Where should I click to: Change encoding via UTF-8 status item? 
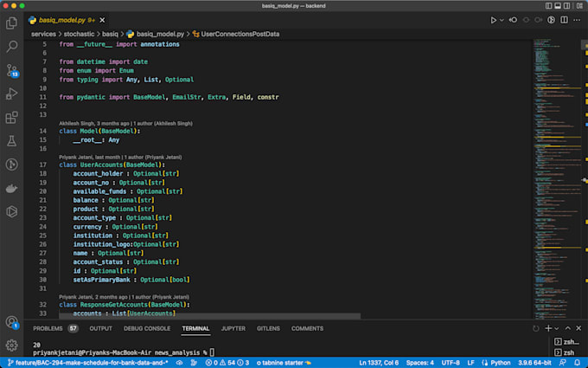click(451, 363)
